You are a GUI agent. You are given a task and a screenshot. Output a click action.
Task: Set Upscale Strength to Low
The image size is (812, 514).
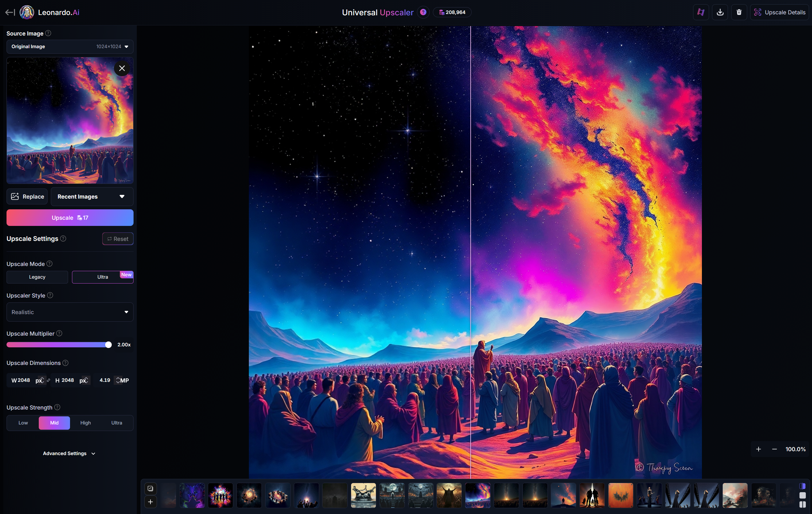coord(23,423)
